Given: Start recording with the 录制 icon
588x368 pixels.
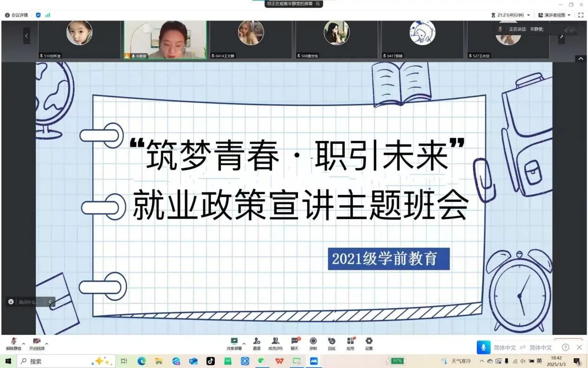Looking at the screenshot, I should pos(313,341).
